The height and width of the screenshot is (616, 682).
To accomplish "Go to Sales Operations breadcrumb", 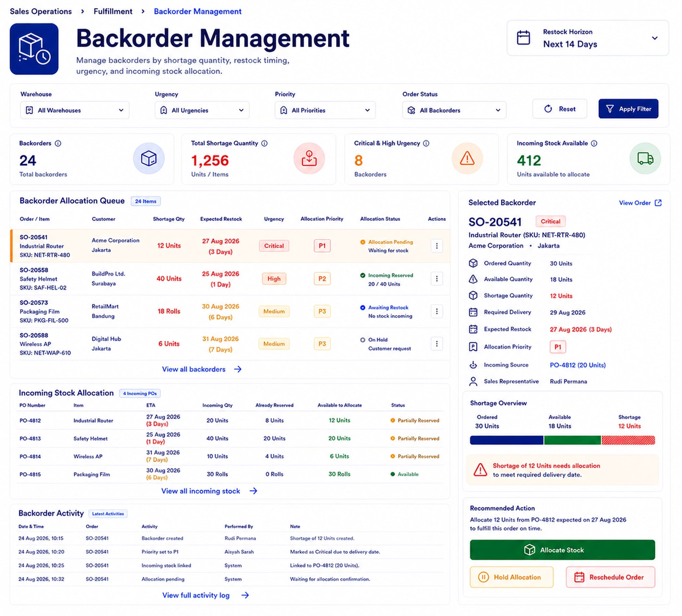I will coord(41,11).
